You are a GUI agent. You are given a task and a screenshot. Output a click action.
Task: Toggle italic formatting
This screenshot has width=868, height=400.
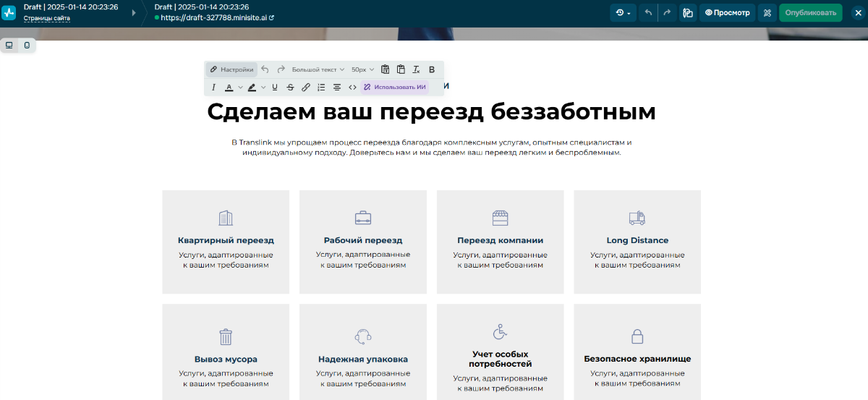pos(213,88)
